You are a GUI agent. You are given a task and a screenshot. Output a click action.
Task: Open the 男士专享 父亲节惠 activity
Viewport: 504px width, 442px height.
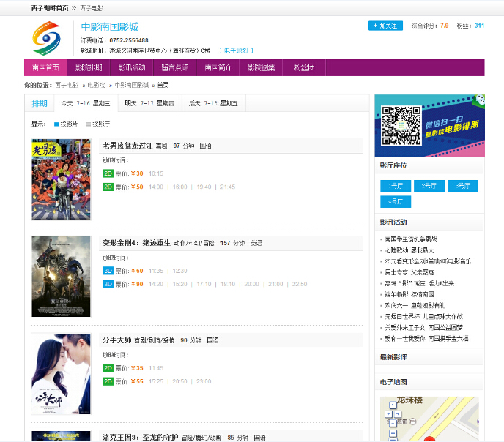click(x=409, y=272)
